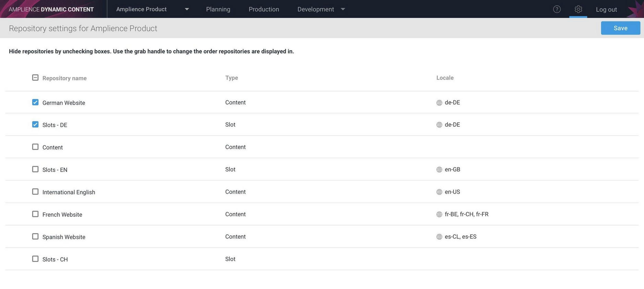The image size is (644, 289).
Task: Check the Content repository checkbox
Action: click(x=35, y=147)
